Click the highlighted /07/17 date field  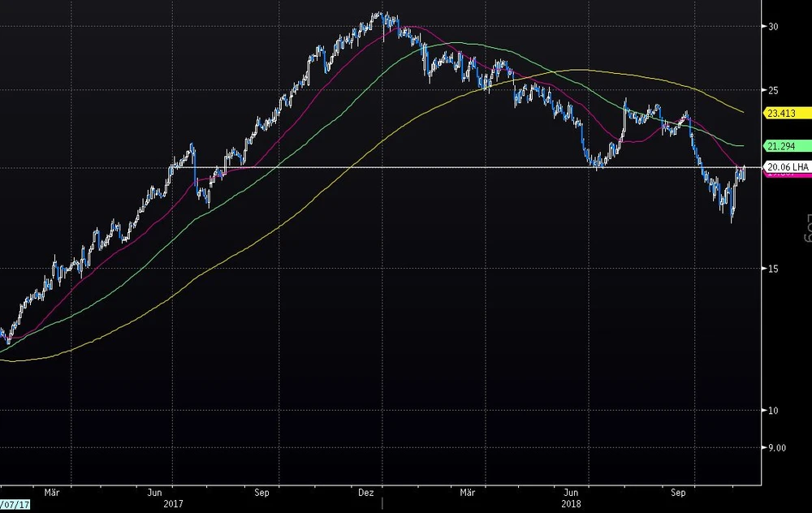pos(15,505)
